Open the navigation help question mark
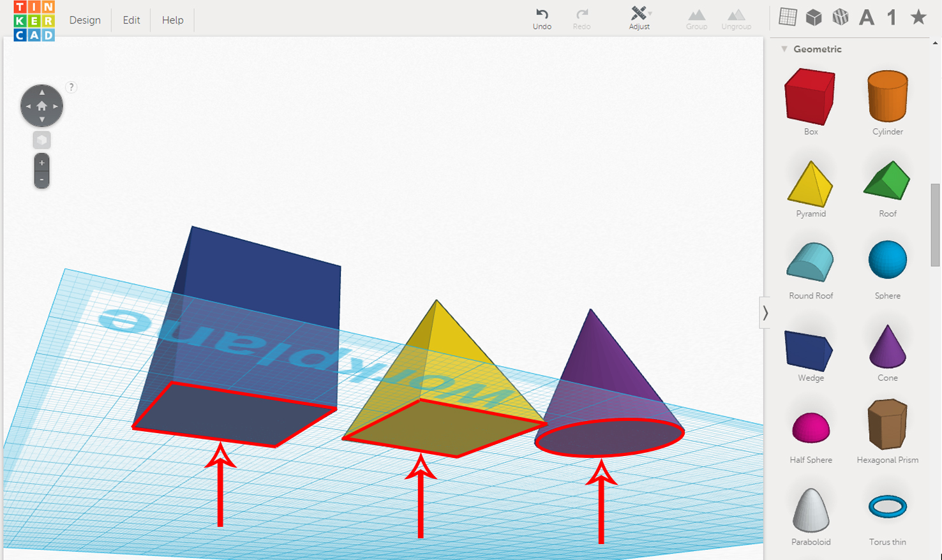 coord(71,87)
